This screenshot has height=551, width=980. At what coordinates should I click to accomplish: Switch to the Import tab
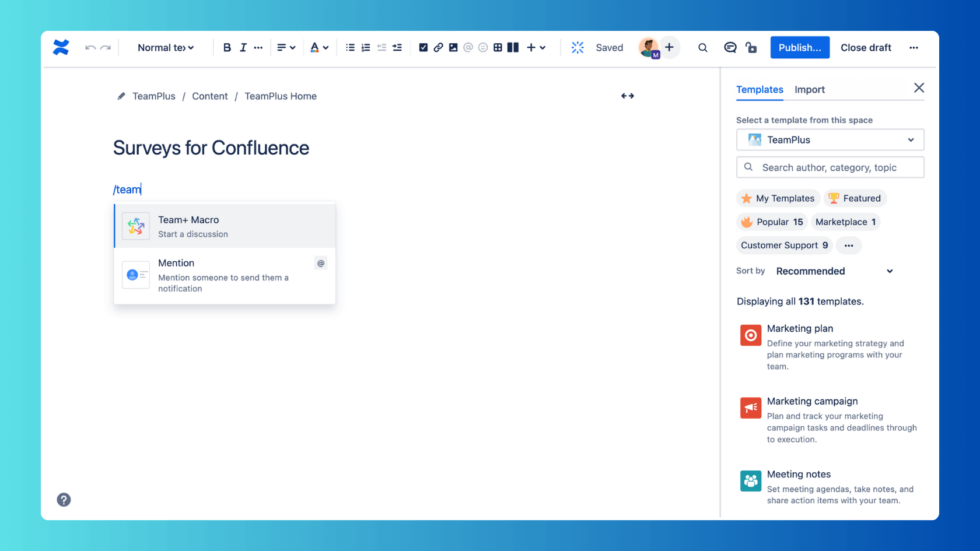810,90
